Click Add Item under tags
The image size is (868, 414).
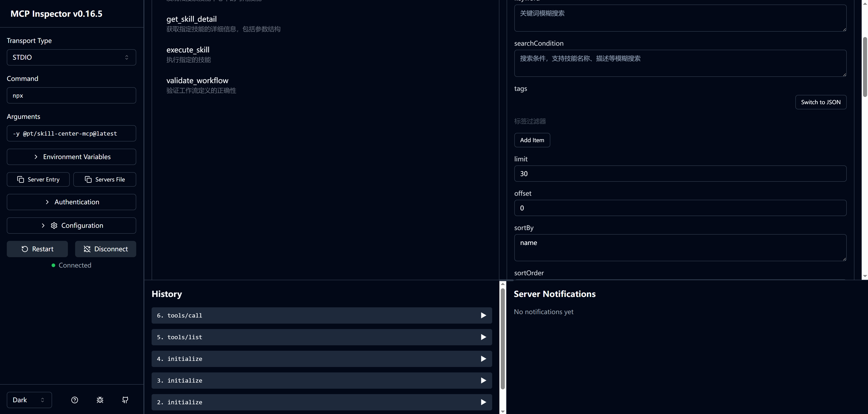click(x=532, y=140)
